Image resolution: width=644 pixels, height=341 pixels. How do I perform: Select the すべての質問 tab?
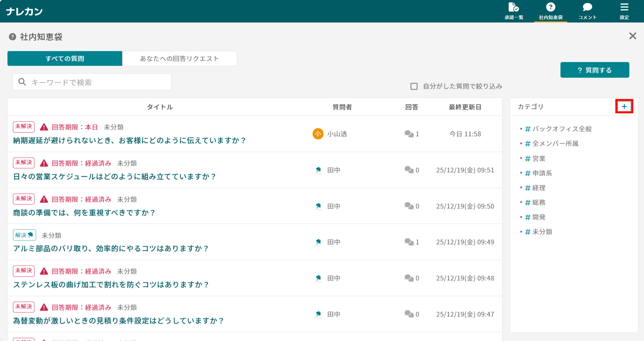[65, 58]
